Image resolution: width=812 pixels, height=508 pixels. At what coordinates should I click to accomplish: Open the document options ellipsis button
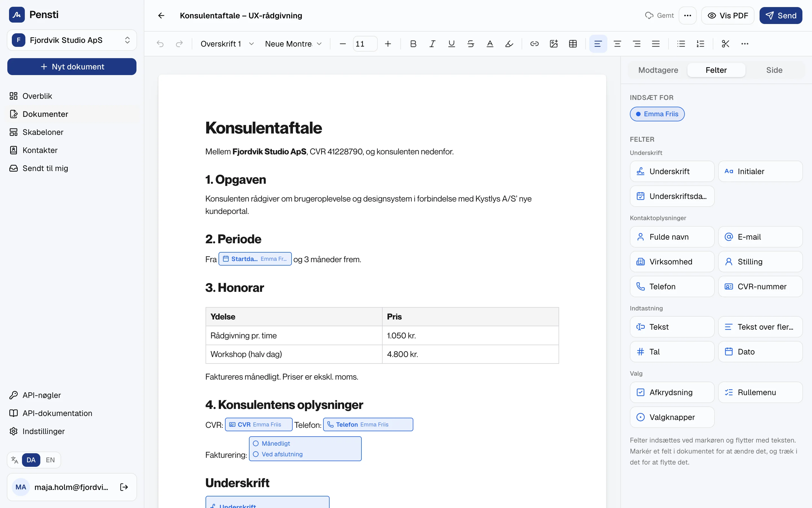point(687,16)
